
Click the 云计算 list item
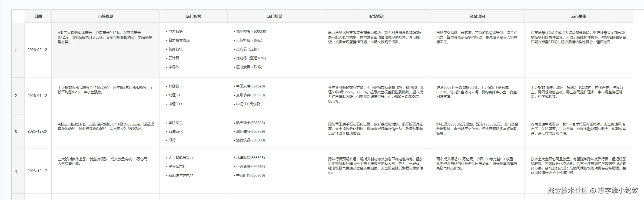tap(173, 58)
